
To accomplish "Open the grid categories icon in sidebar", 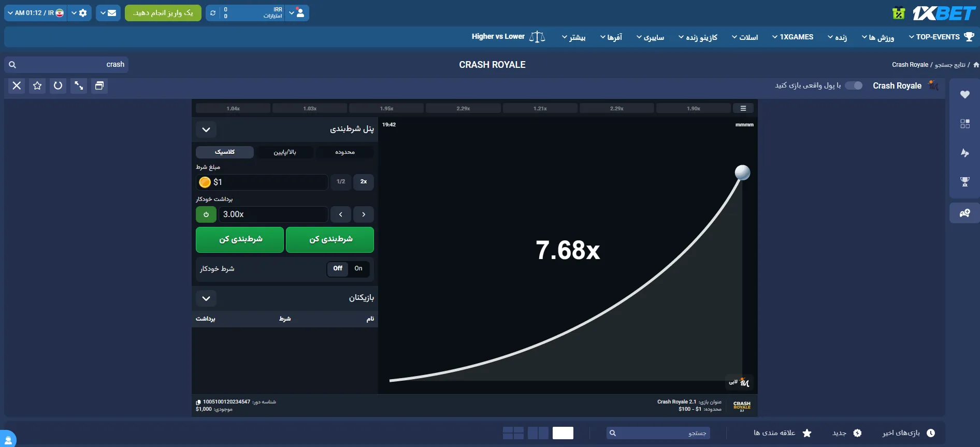I will tap(964, 124).
